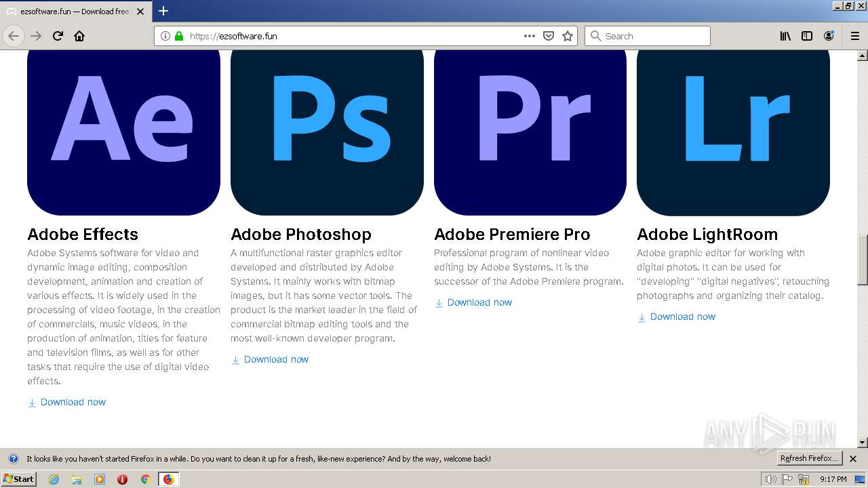Image resolution: width=868 pixels, height=488 pixels.
Task: Open the Firefox hamburger menu
Action: 855,36
